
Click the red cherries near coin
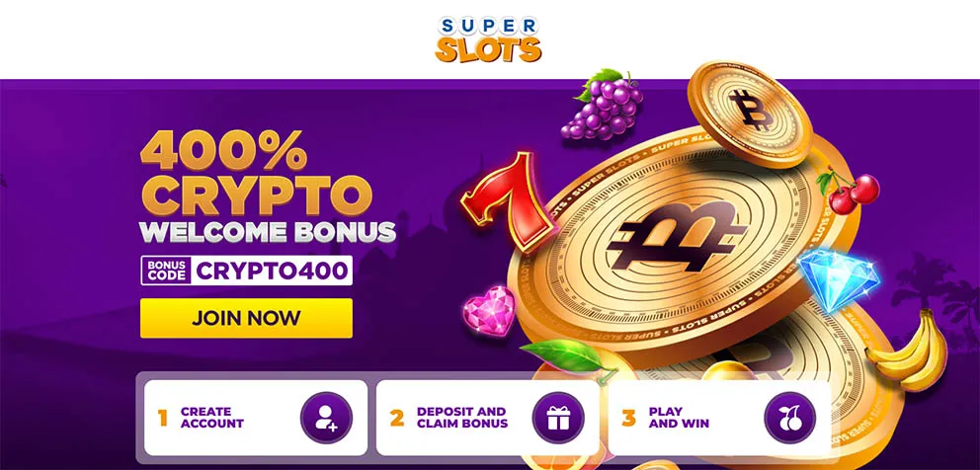[849, 191]
